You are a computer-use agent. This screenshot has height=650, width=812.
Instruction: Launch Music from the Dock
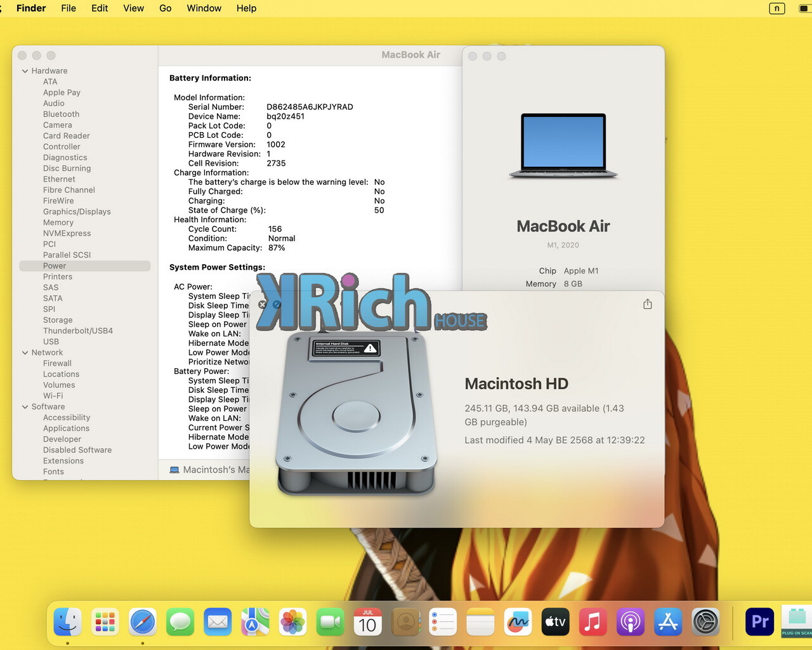click(x=593, y=622)
